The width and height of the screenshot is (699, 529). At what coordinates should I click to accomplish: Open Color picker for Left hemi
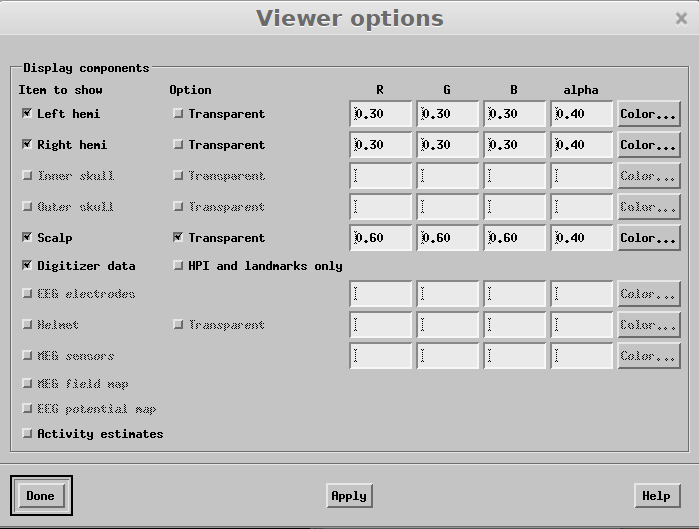[648, 114]
